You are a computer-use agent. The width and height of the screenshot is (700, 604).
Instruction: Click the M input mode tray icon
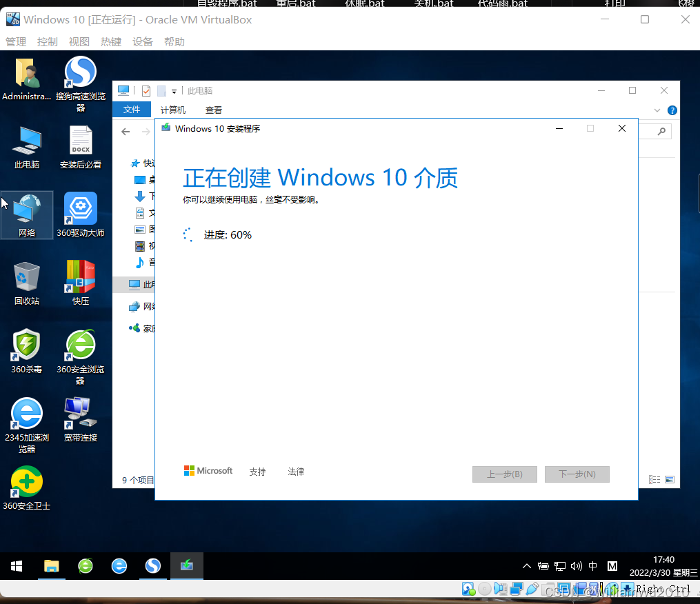612,566
